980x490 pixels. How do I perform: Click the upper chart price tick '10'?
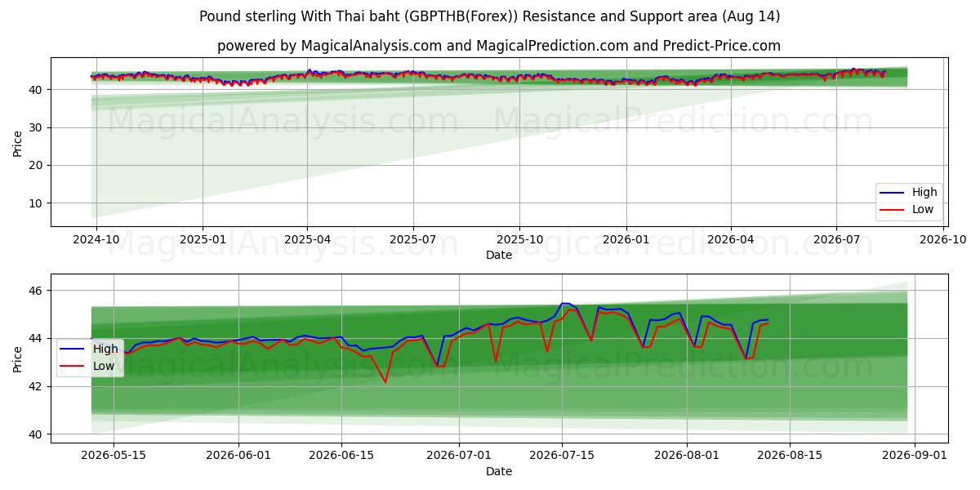click(37, 203)
